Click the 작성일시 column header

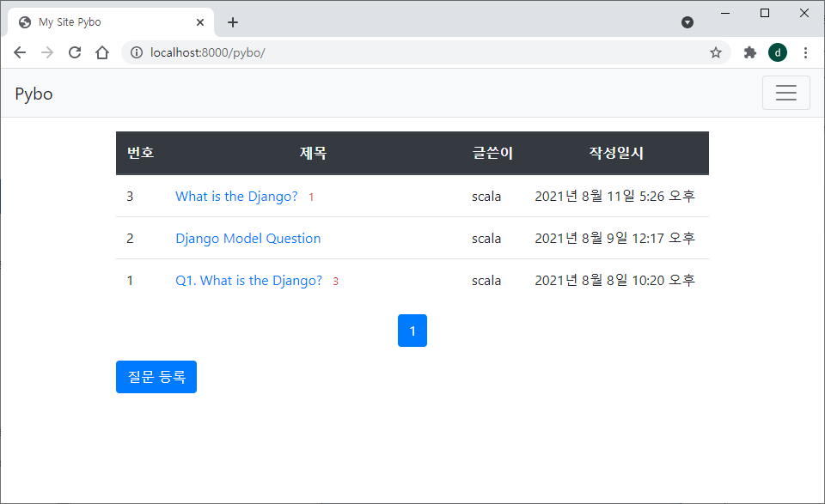point(616,153)
